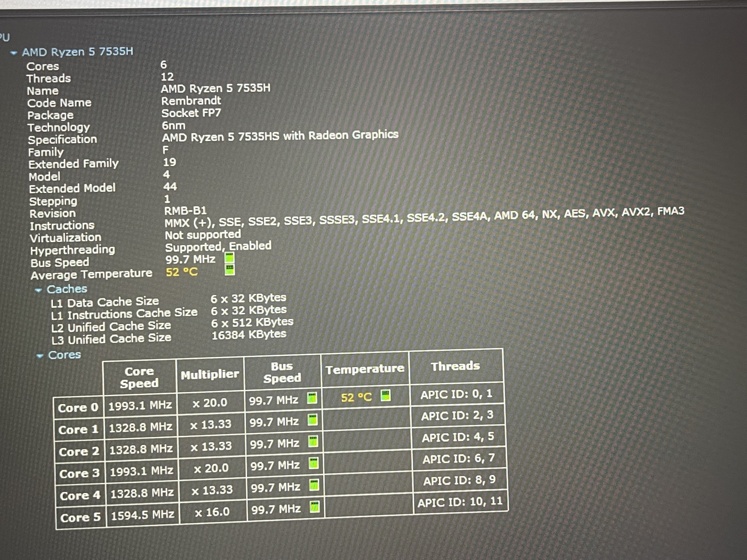Select the Code Name value Rembrandt
This screenshot has height=560, width=747.
coord(191,100)
